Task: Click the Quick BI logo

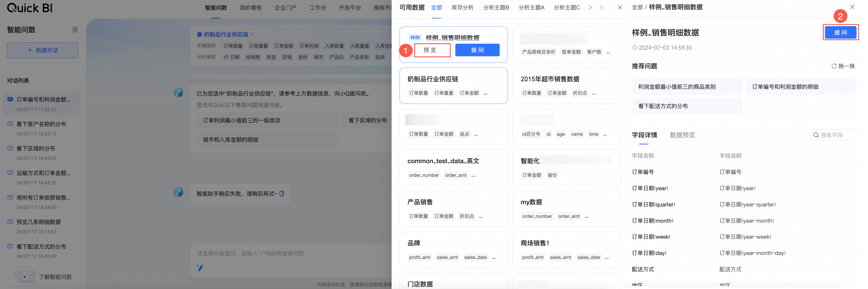Action: pyautogui.click(x=29, y=7)
